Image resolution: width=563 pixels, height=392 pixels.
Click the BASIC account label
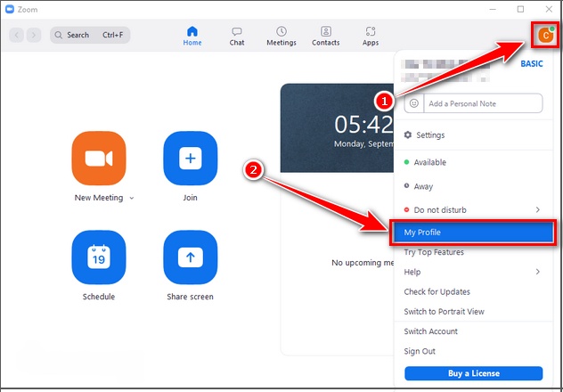tap(532, 63)
